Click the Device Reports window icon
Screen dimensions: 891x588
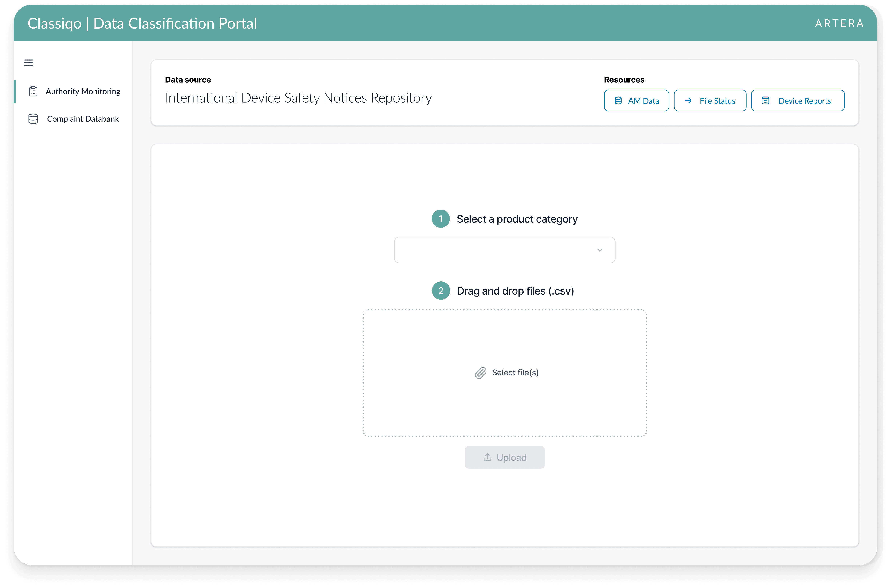[x=765, y=100]
